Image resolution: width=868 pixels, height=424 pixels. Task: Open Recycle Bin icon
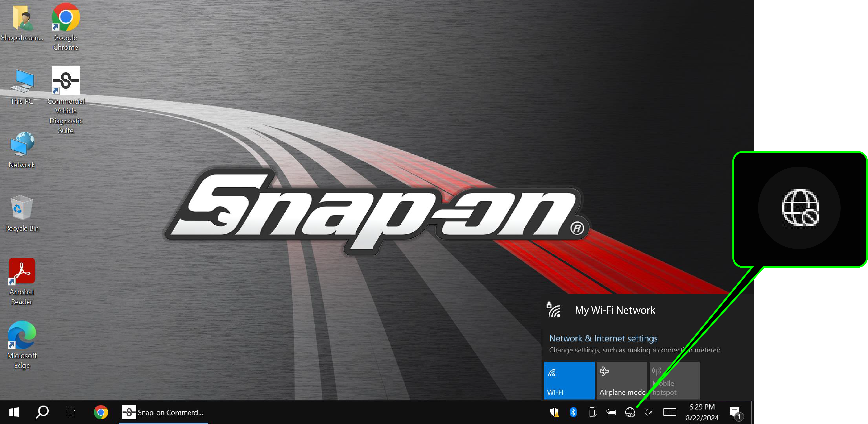(22, 208)
